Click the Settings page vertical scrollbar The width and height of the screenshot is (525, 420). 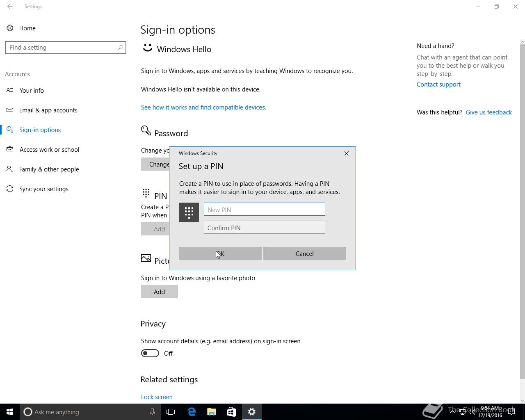[522, 211]
